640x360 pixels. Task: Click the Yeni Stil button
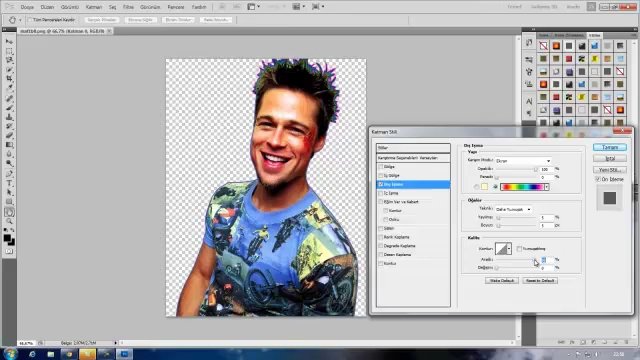pos(610,169)
